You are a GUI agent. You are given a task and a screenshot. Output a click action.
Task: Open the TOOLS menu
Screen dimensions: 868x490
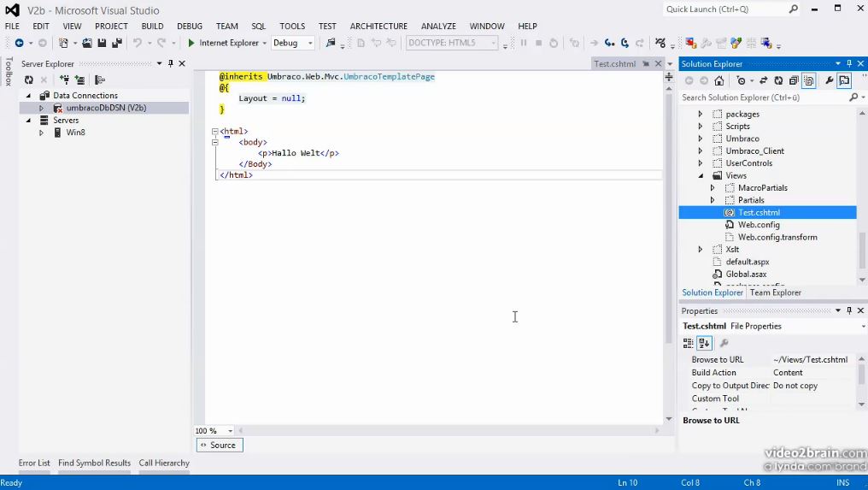[x=292, y=26]
